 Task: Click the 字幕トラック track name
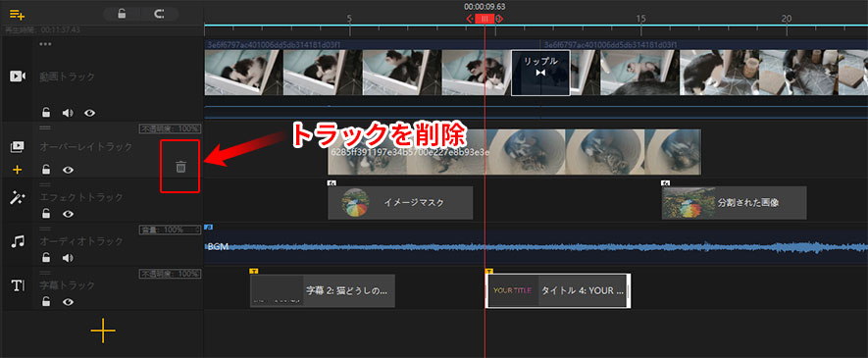67,285
